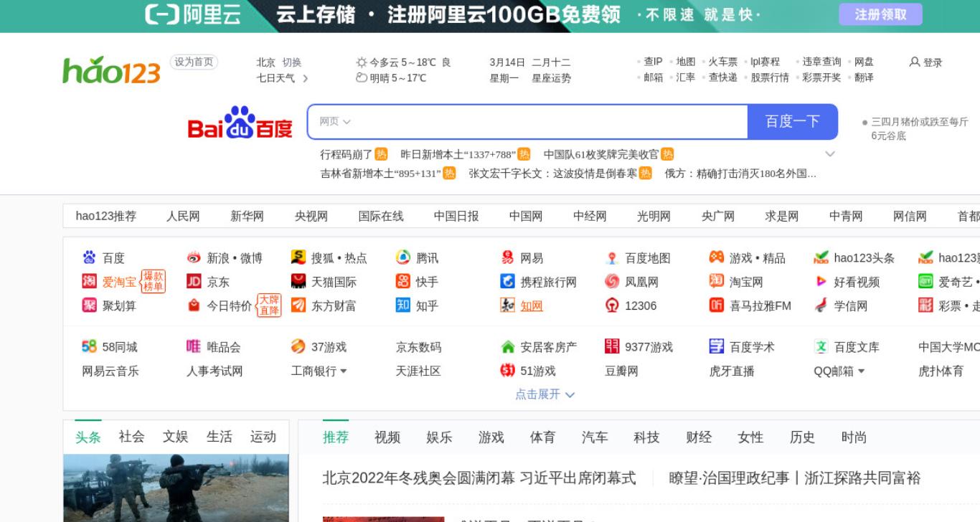Viewport: 980px width, 522px height.
Task: Open 央视网 in site navigation bar
Action: pos(311,216)
